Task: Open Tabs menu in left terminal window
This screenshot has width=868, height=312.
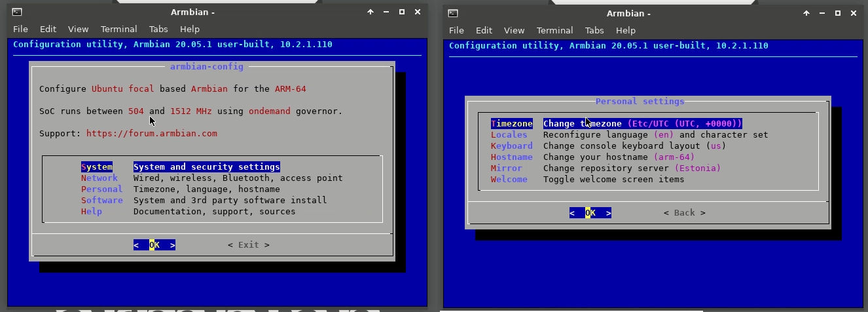Action: (x=158, y=29)
